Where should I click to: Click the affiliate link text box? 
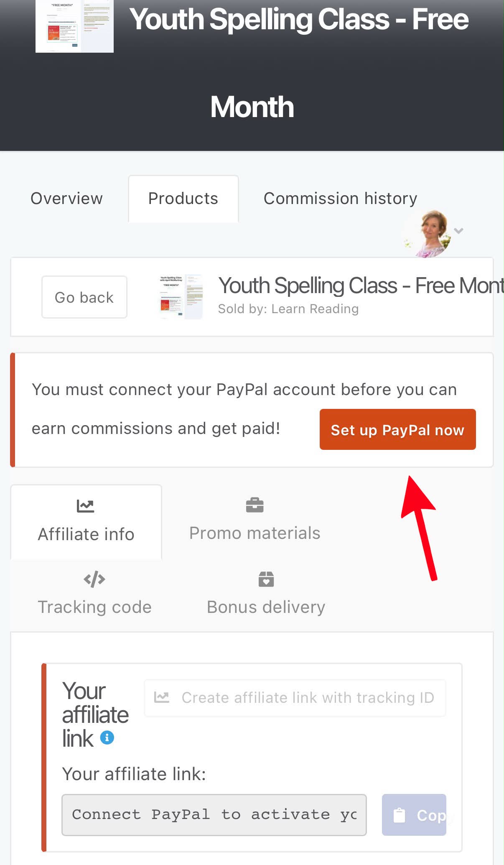[214, 815]
